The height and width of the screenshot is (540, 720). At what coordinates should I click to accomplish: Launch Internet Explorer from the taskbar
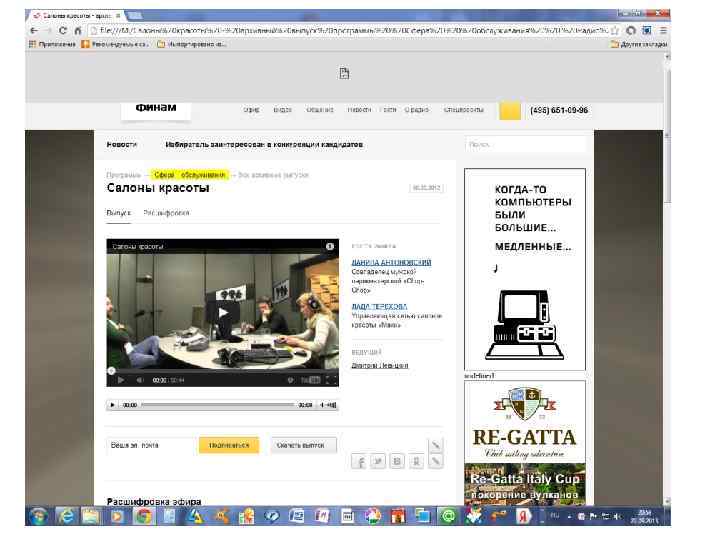pos(67,516)
